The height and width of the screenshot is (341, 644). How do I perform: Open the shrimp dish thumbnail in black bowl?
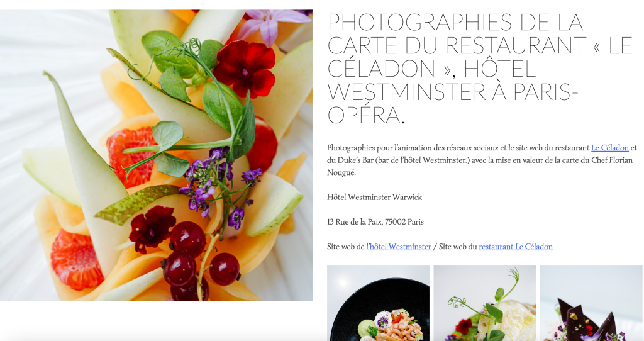pos(378,303)
